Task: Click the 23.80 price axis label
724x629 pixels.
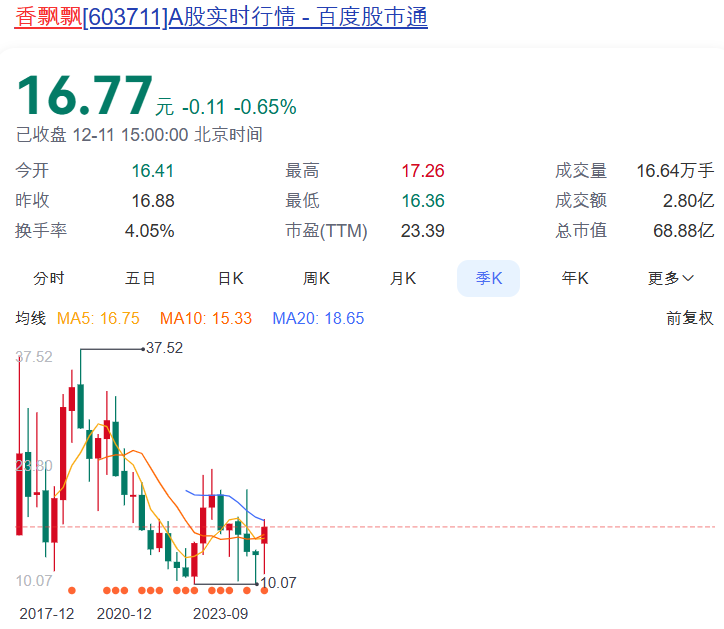Action: tap(34, 466)
